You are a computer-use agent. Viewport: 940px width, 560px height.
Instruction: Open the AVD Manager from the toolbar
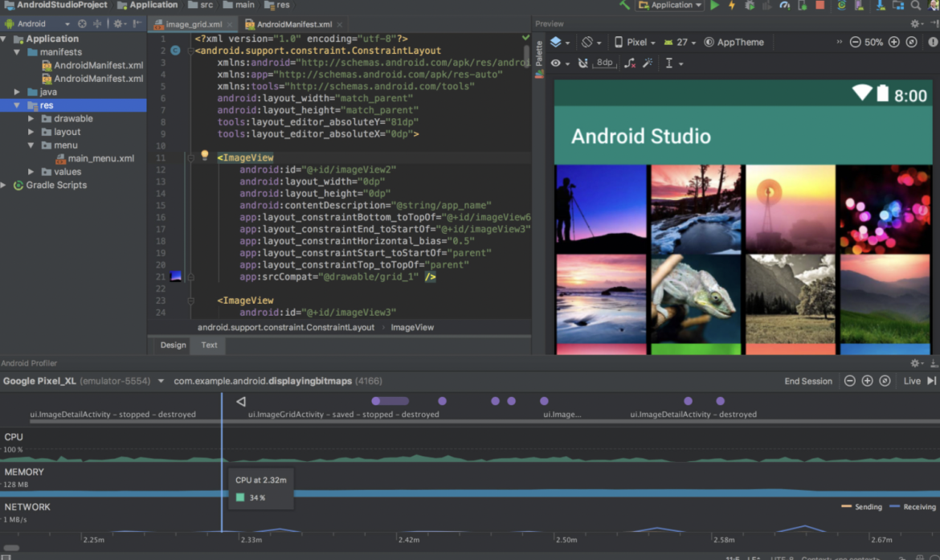(x=860, y=6)
